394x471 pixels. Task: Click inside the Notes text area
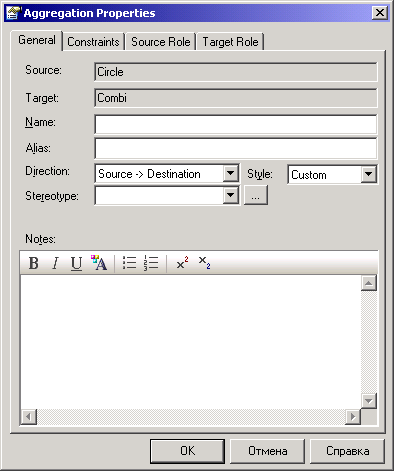tap(191, 342)
